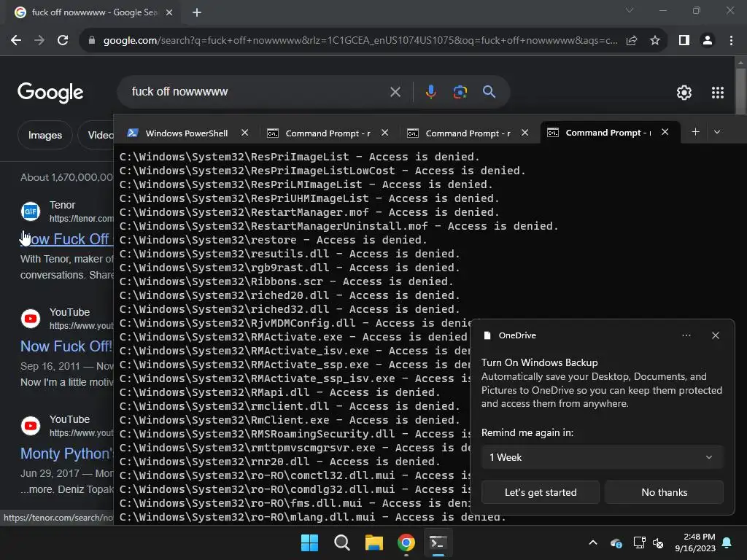Open the 1 Week reminder dropdown
This screenshot has width=747, height=560.
click(602, 457)
